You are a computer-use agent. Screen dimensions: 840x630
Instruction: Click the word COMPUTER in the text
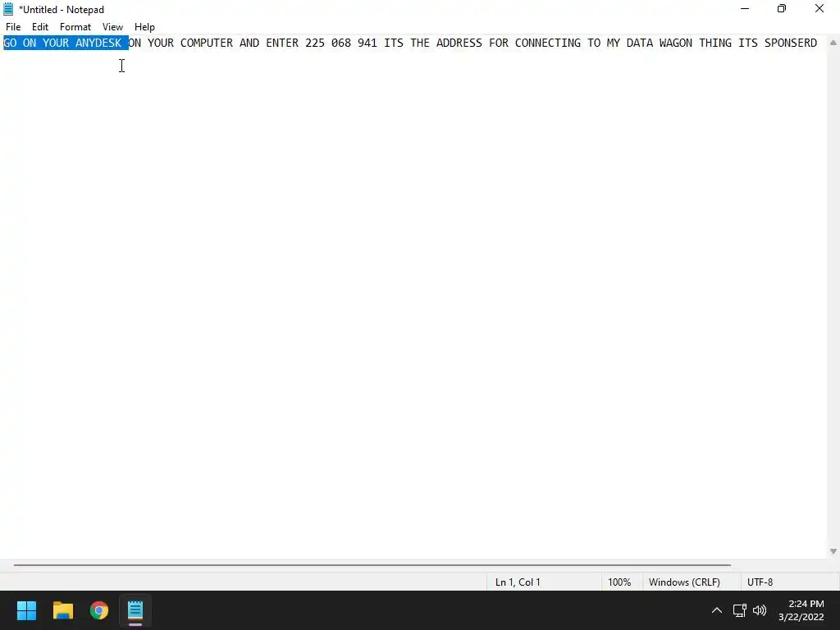207,43
